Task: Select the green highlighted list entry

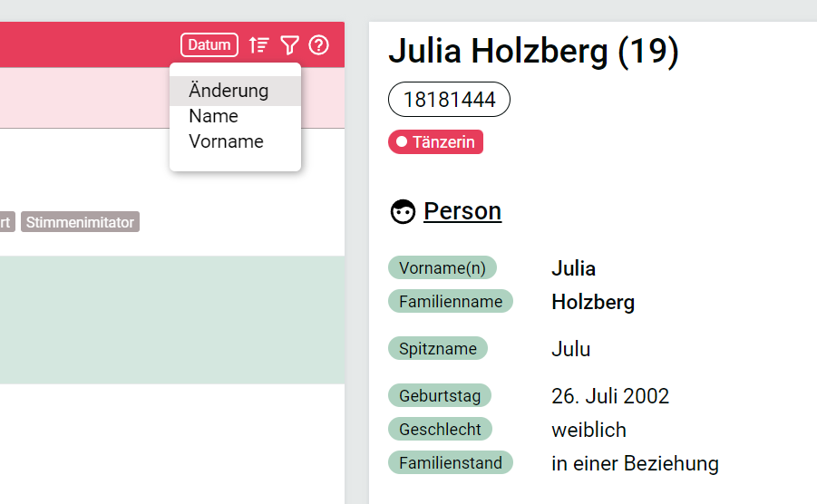Action: coord(172,320)
